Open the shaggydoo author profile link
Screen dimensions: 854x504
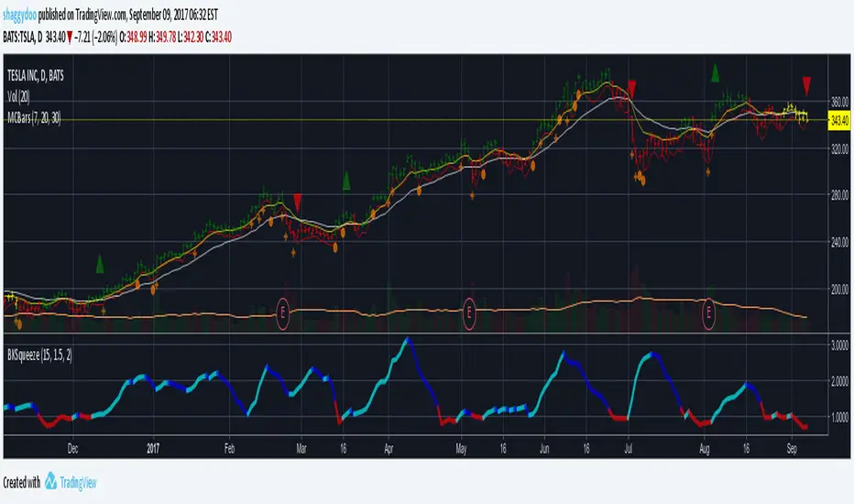click(19, 16)
